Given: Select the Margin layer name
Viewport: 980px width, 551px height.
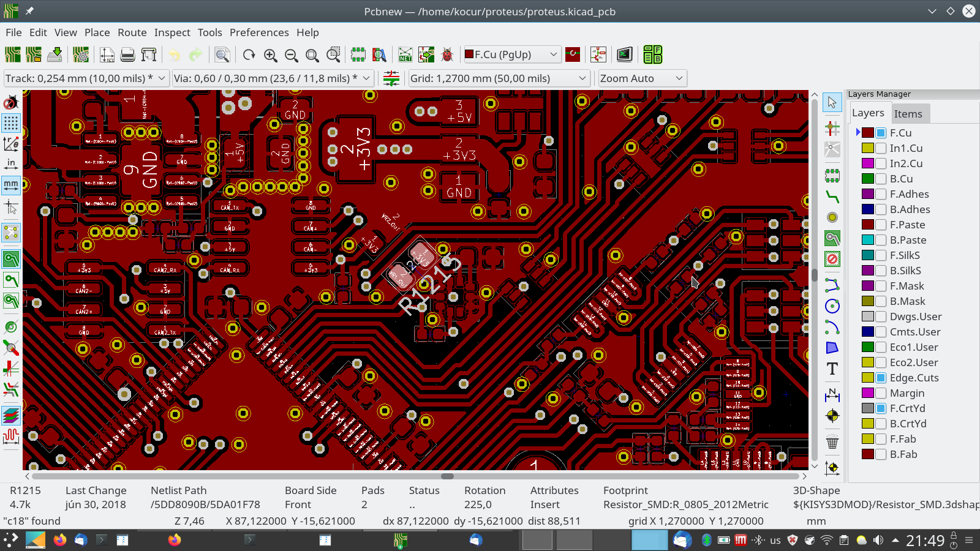Looking at the screenshot, I should point(907,393).
